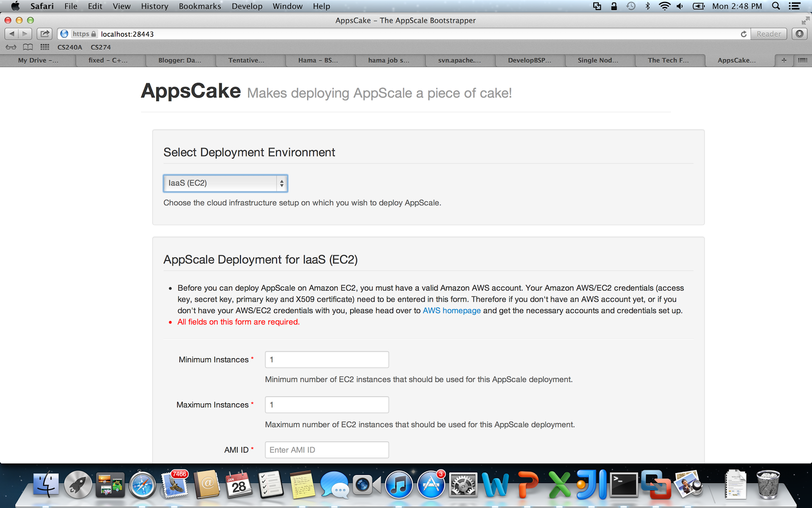Click the Share page icon in Safari toolbar
Image resolution: width=812 pixels, height=508 pixels.
[x=45, y=34]
